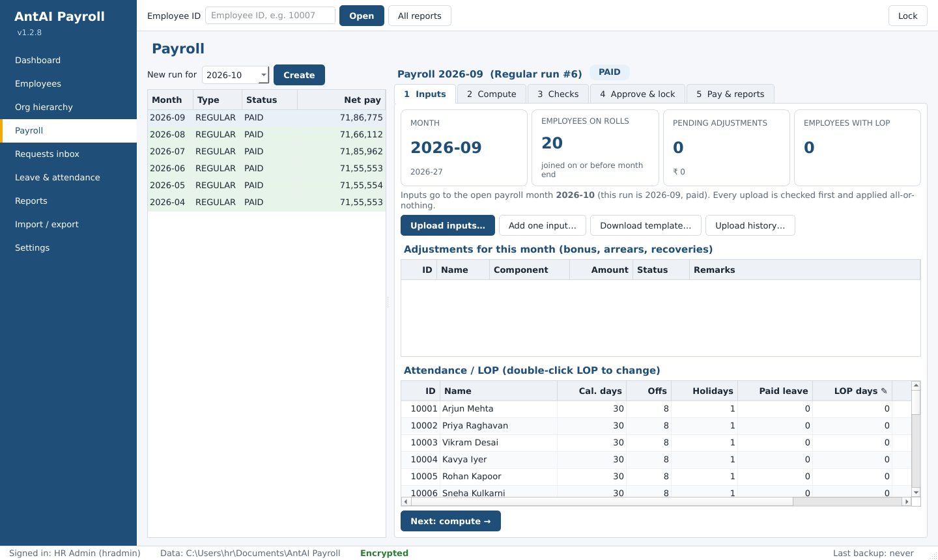Open Upload history
Screen dimensions: 938x560
coord(750,225)
